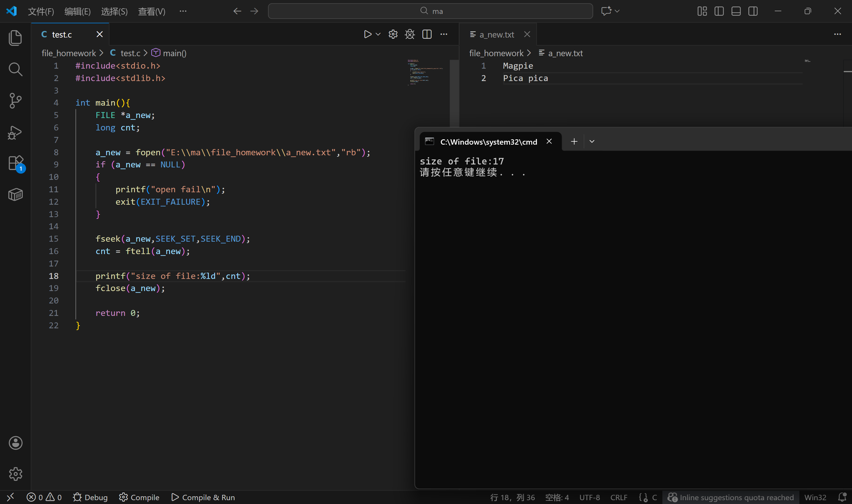The width and height of the screenshot is (852, 504).
Task: Switch to the a_new.txt tab
Action: (x=496, y=34)
